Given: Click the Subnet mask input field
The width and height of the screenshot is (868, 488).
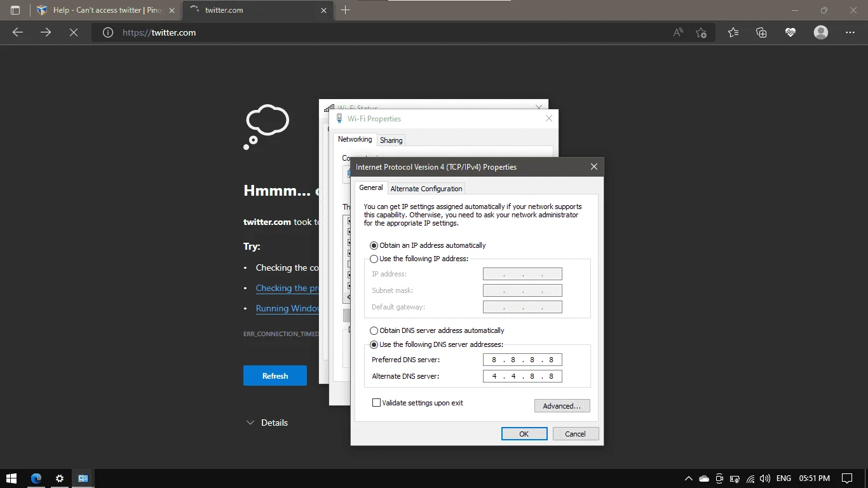Looking at the screenshot, I should 522,290.
